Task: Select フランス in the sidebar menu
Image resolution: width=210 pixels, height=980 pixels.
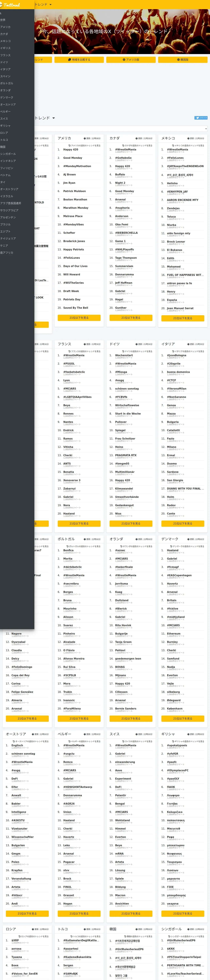Action: click(5, 55)
